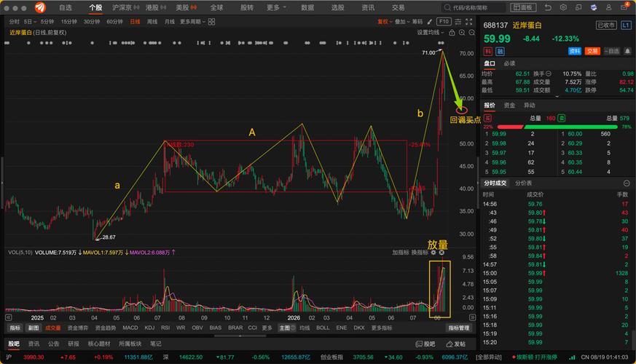This screenshot has width=636, height=364.
Task: Expand quote details chevron below 成交额
Action: point(557,97)
